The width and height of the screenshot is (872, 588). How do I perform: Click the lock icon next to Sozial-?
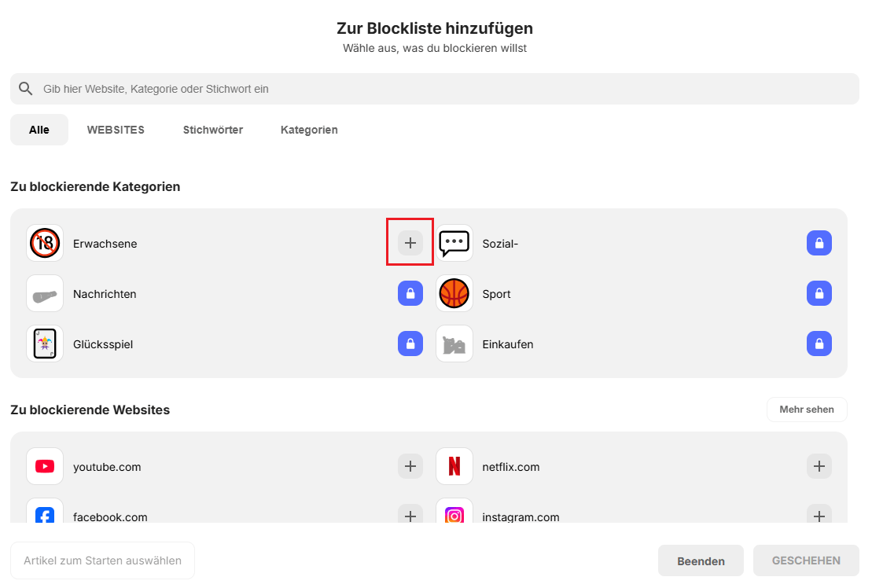tap(819, 244)
